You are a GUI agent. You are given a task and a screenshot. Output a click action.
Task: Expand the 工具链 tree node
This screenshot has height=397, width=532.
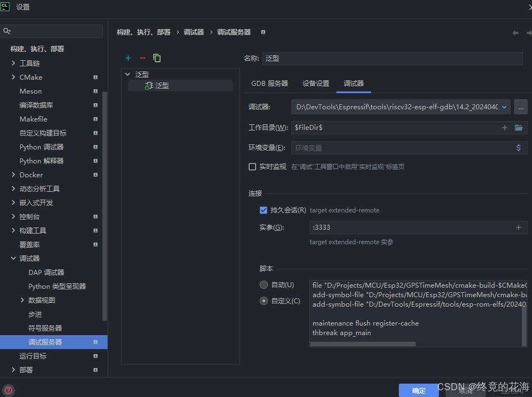click(x=13, y=63)
